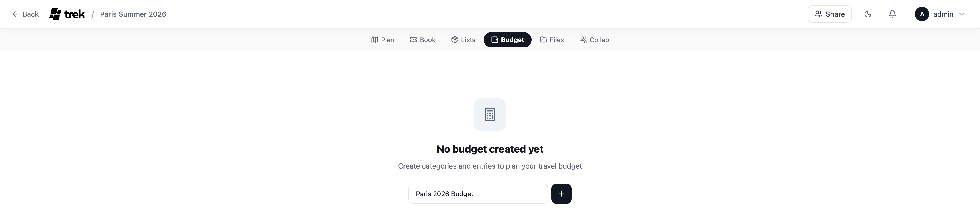Select the Book ticket icon
The width and height of the screenshot is (980, 212).
tap(413, 39)
